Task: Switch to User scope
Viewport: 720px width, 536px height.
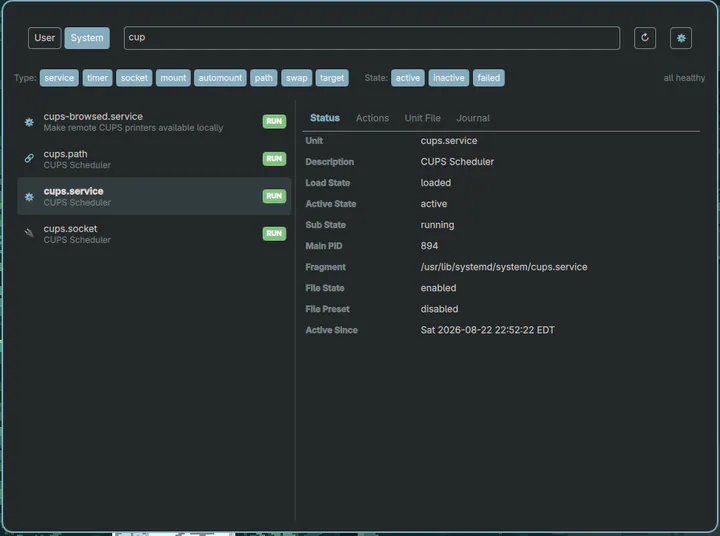Action: pyautogui.click(x=45, y=38)
